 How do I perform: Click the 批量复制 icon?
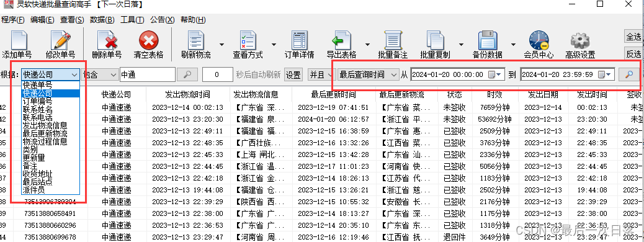coord(435,40)
